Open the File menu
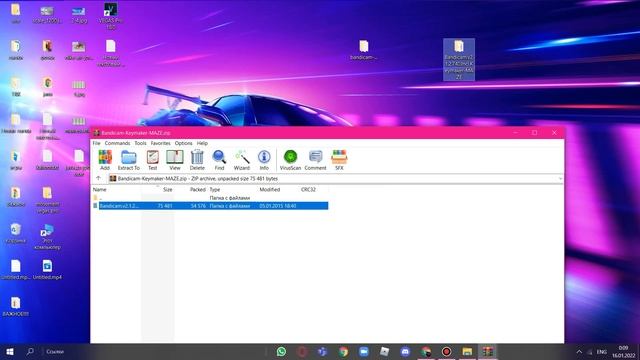The image size is (640, 360). [x=96, y=143]
